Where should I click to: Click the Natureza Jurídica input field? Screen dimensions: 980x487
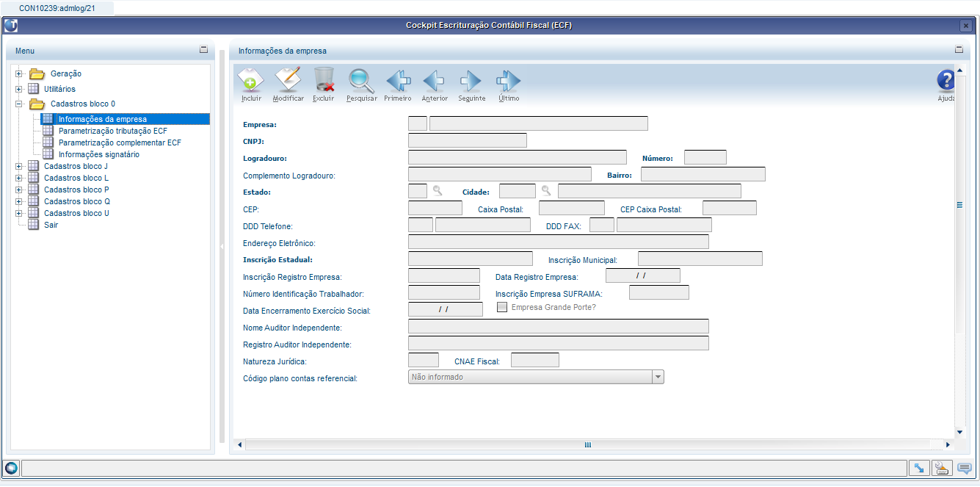tap(423, 360)
